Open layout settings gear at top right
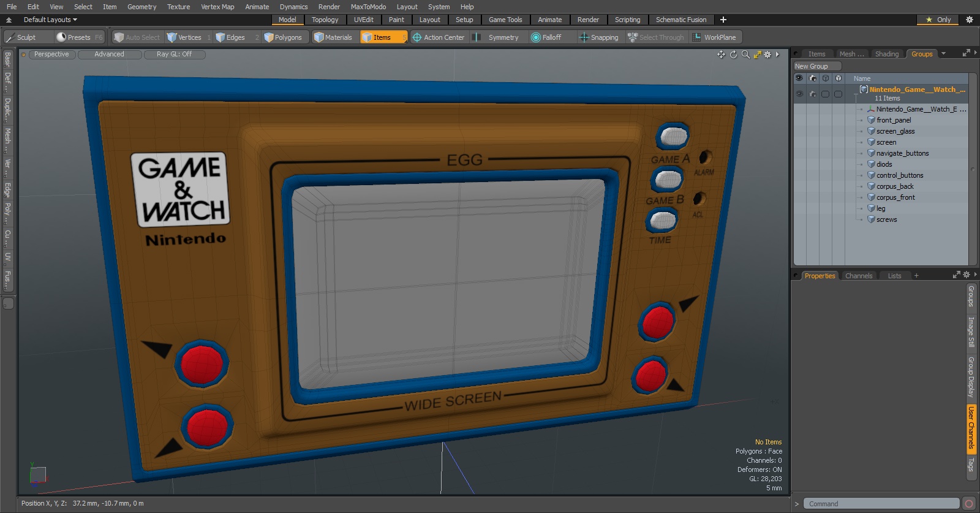Image resolution: width=980 pixels, height=513 pixels. pyautogui.click(x=969, y=20)
